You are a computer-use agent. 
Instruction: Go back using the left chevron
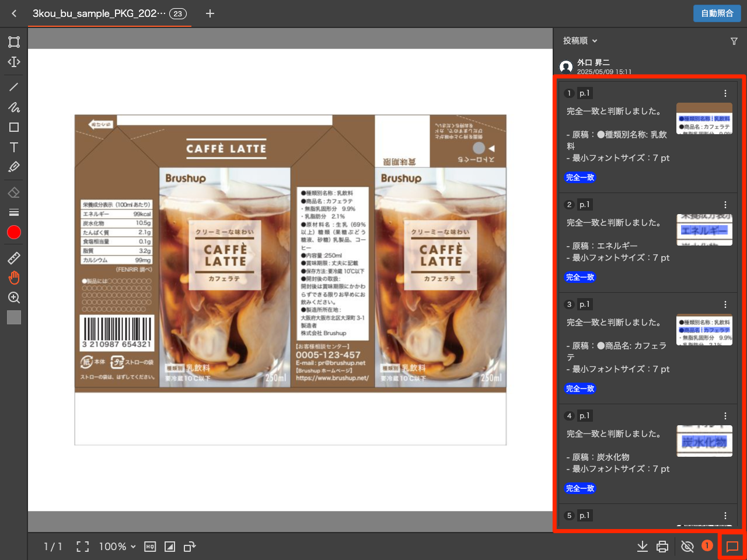click(x=14, y=13)
